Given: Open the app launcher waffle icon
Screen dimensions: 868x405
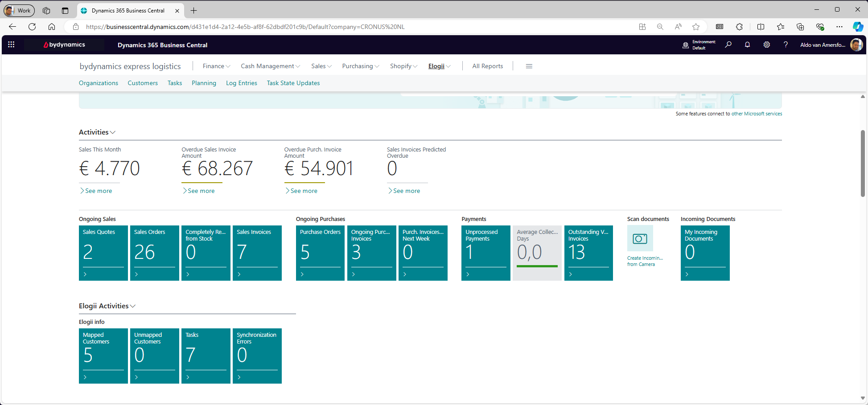Looking at the screenshot, I should (x=11, y=45).
